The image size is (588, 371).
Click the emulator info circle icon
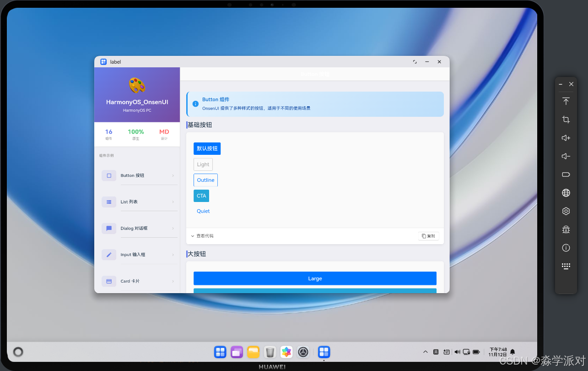[x=566, y=248]
